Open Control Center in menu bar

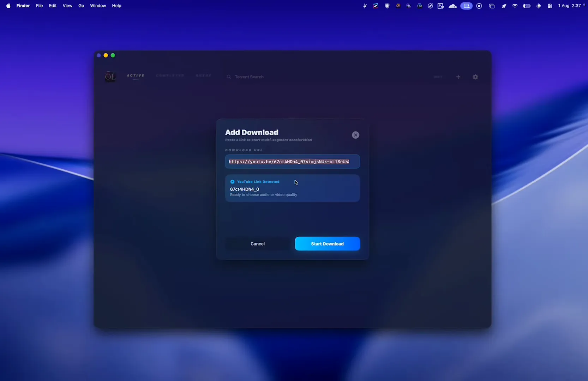point(550,6)
